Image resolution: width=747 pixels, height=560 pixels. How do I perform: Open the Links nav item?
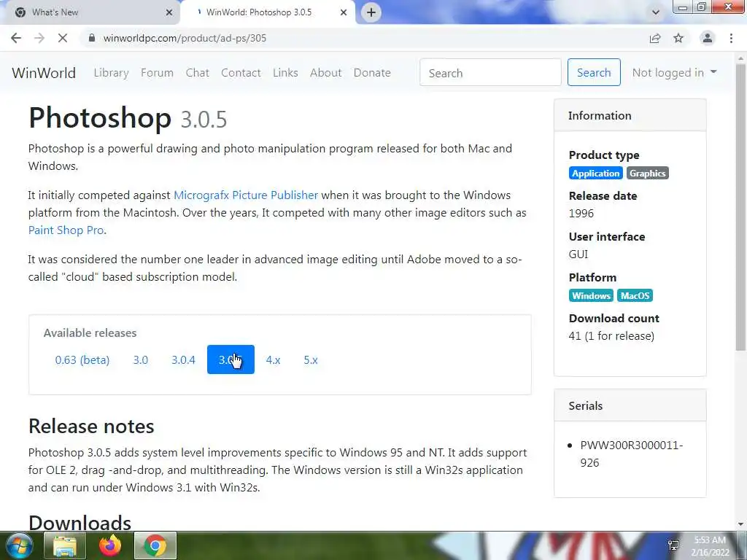click(285, 73)
